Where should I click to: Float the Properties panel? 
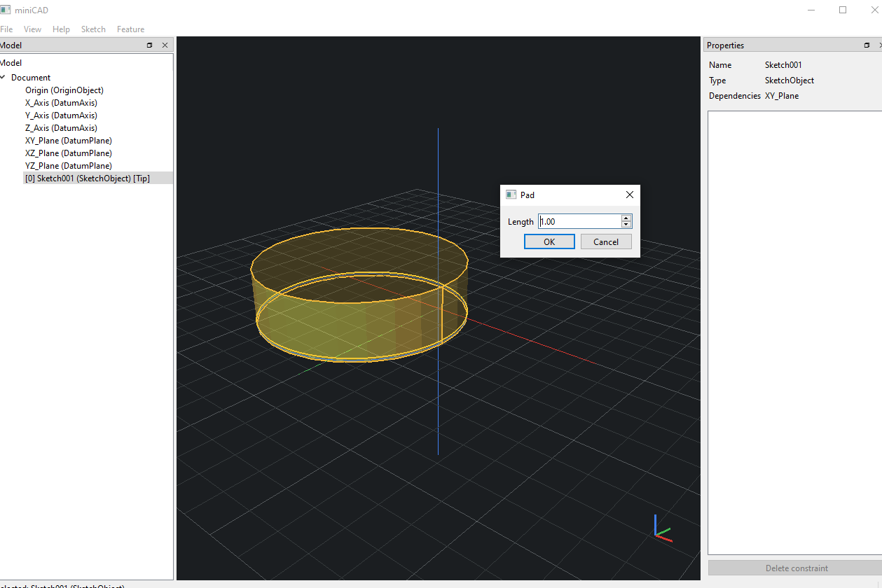coord(867,45)
